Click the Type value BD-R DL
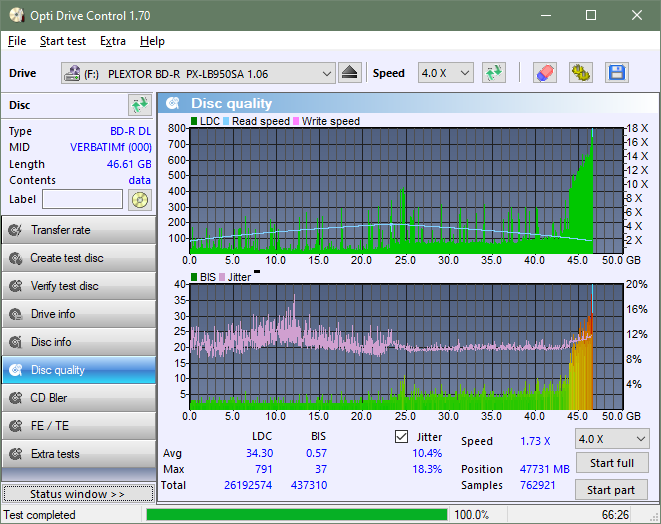Screen dimensions: 661x524 [131, 131]
